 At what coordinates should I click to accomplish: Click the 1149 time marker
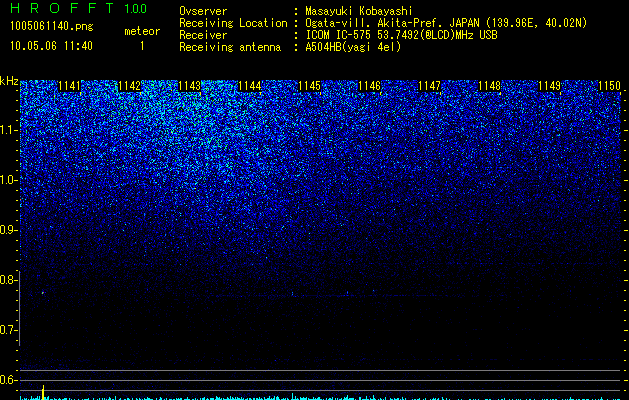click(x=549, y=86)
